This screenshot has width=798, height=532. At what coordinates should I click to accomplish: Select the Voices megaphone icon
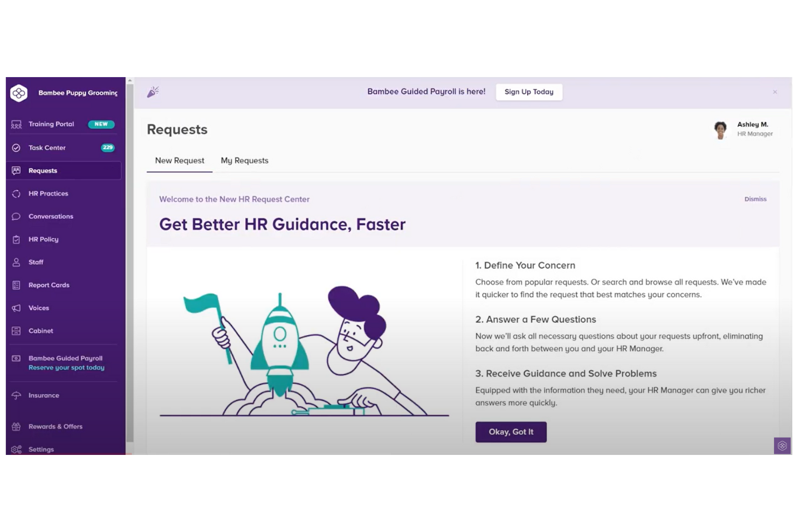click(16, 308)
